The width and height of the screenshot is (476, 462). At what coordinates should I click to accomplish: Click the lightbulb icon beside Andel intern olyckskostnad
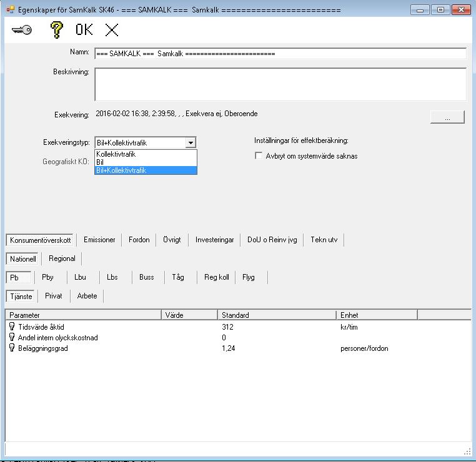[x=12, y=337]
